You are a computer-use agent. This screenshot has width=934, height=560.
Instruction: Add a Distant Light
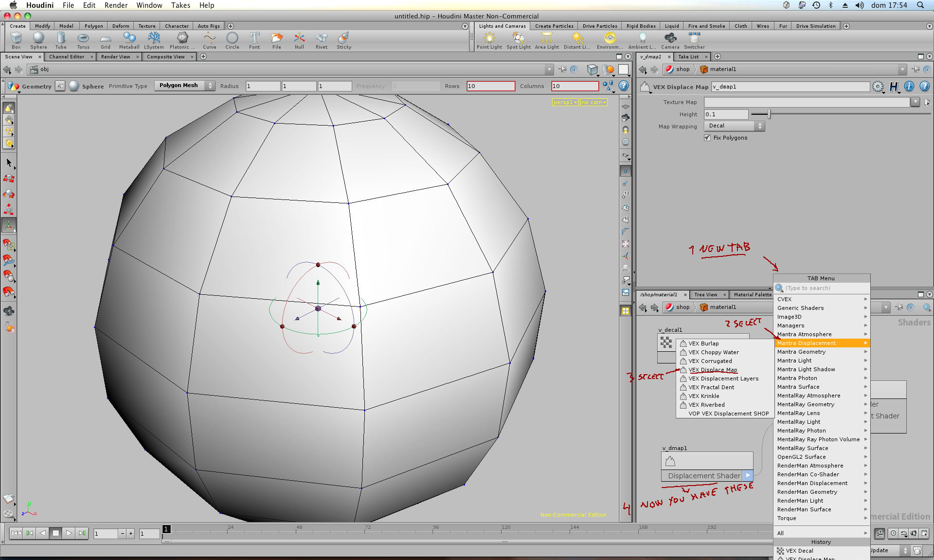[x=577, y=40]
